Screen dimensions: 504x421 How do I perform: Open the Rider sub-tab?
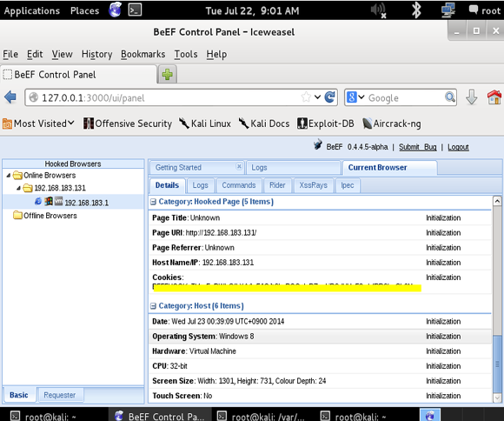pyautogui.click(x=277, y=185)
